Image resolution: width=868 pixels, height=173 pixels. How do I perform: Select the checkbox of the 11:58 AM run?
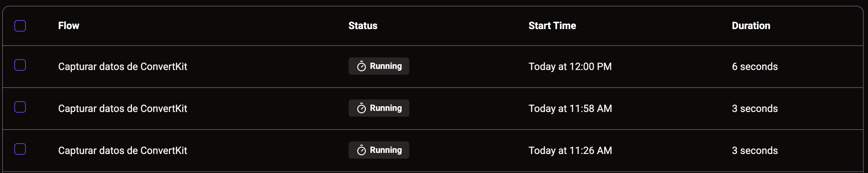(20, 107)
